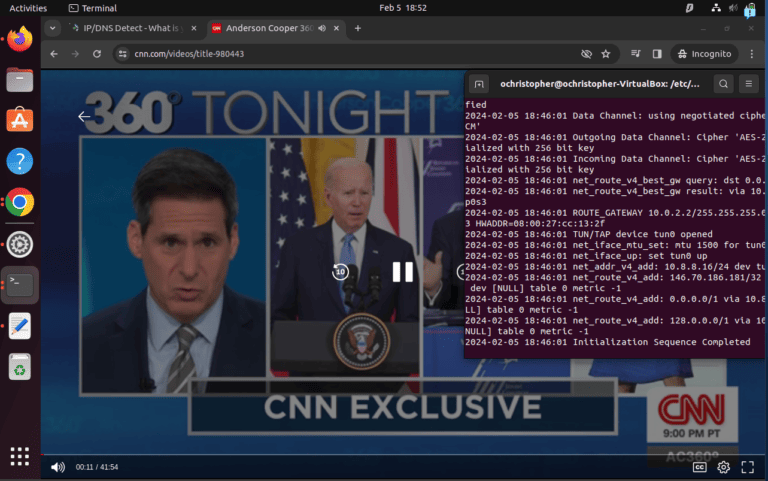Show Applications grid
Viewport: 768px width, 481px height.
tap(20, 457)
